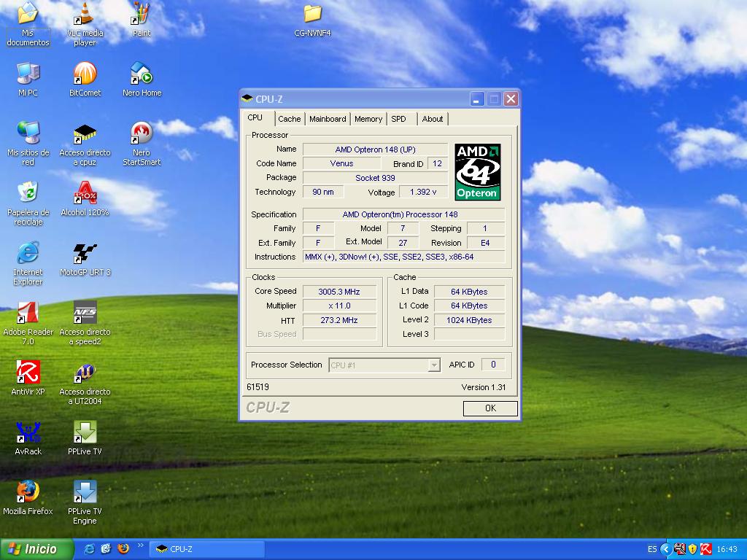Switch to the Cache tab
The image size is (747, 560).
289,119
